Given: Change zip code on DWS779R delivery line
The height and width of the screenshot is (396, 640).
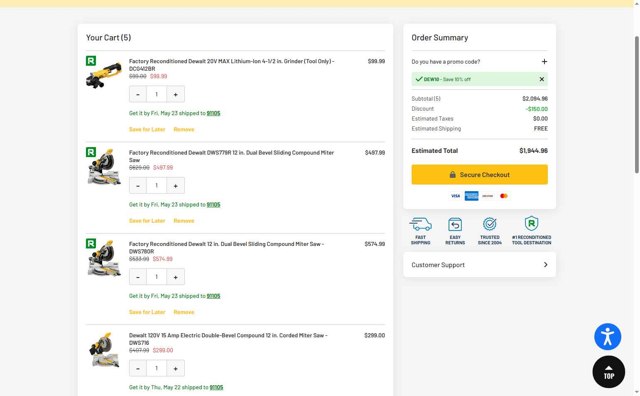Looking at the screenshot, I should [213, 205].
